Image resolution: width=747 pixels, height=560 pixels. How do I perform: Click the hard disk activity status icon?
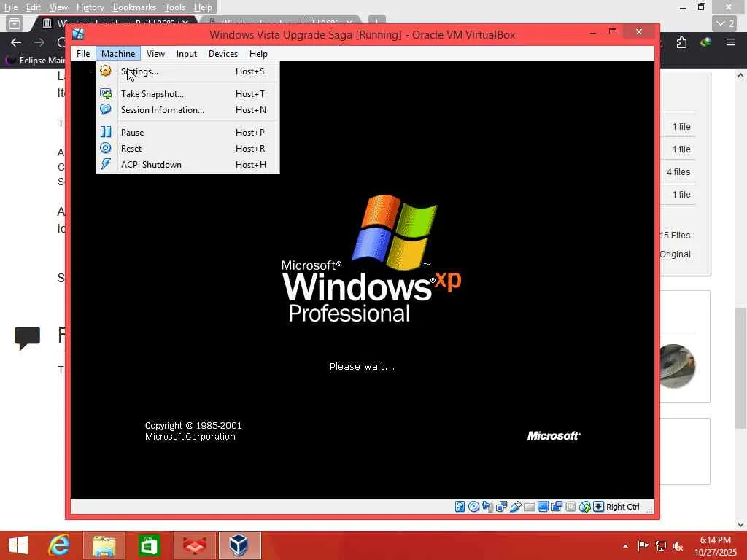click(460, 507)
